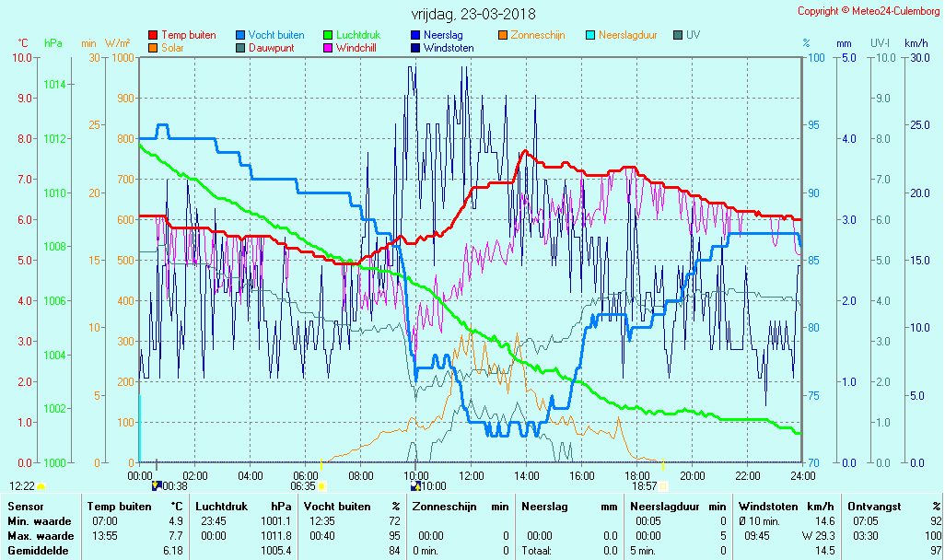Screen dimensions: 945x560
Task: Click the Windstoten legend label
Action: (450, 48)
